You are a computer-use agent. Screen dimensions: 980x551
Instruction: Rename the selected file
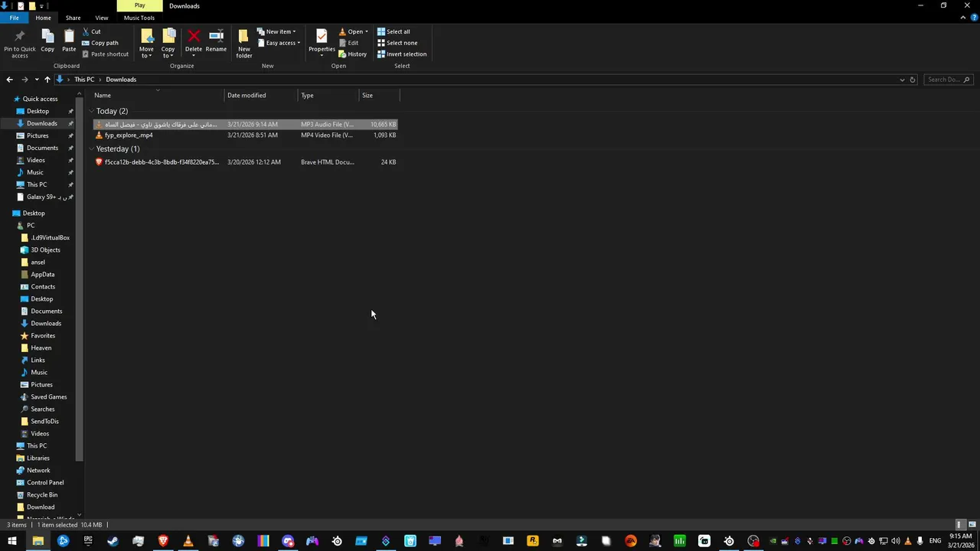216,41
